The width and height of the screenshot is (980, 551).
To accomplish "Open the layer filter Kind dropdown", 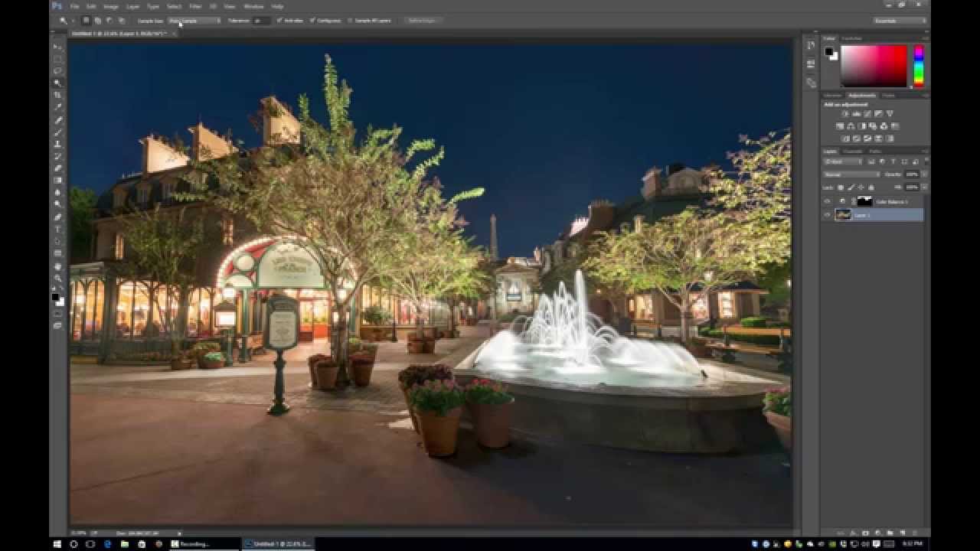I will [x=843, y=161].
